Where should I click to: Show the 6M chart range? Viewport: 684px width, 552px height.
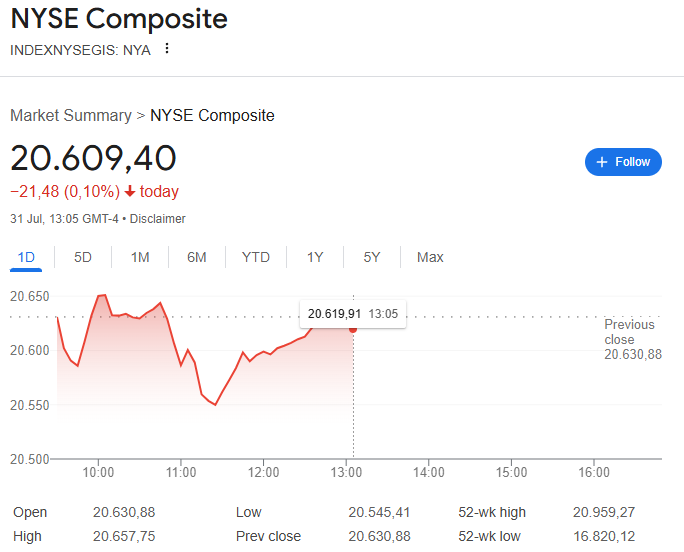click(x=197, y=257)
